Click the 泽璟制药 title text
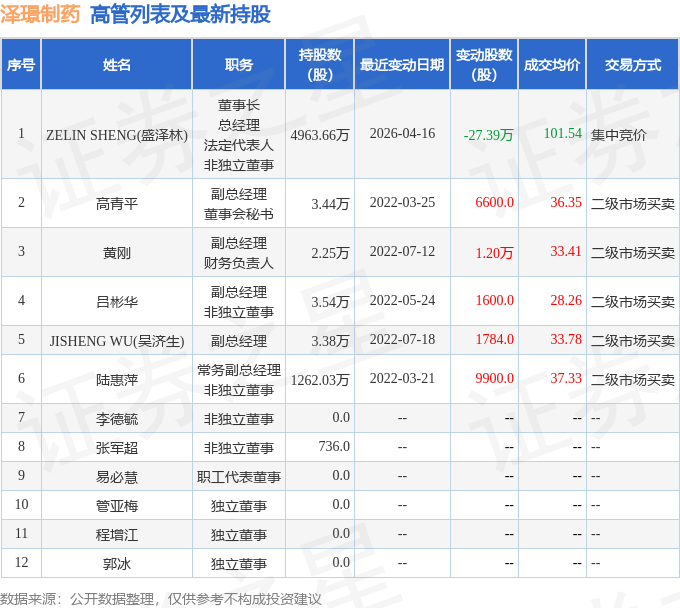680x608 pixels. click(x=40, y=14)
